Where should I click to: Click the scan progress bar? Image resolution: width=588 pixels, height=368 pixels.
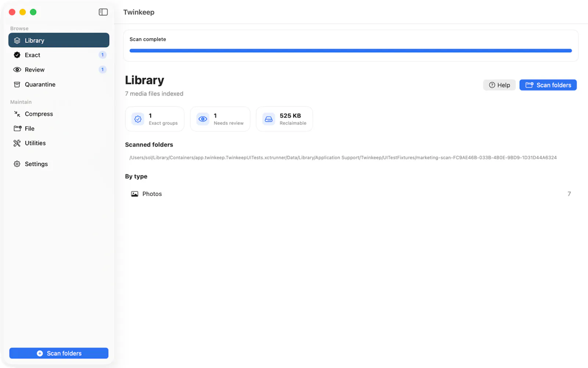351,51
